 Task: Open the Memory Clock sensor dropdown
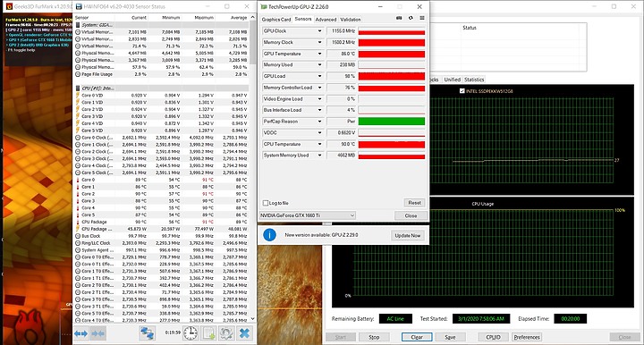[x=319, y=42]
